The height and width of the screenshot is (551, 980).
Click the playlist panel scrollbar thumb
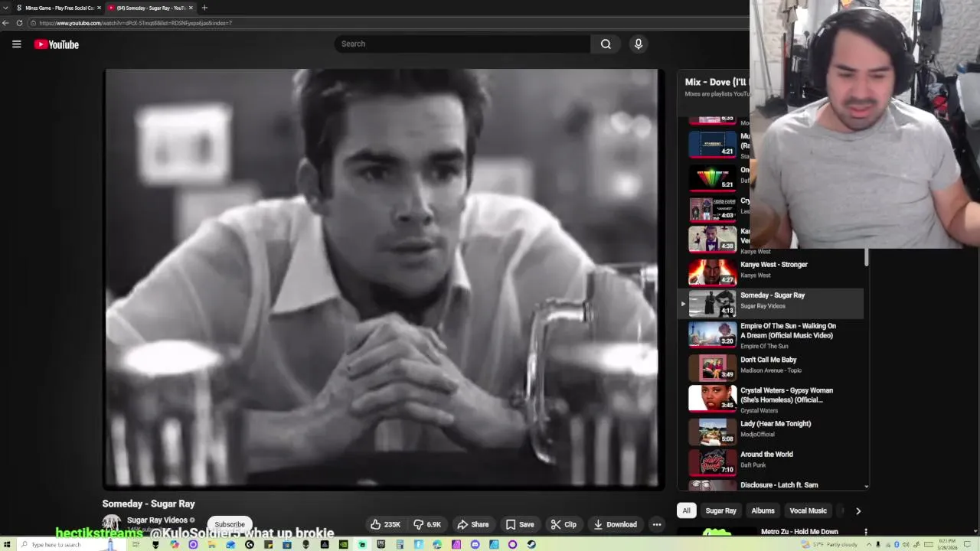[867, 257]
